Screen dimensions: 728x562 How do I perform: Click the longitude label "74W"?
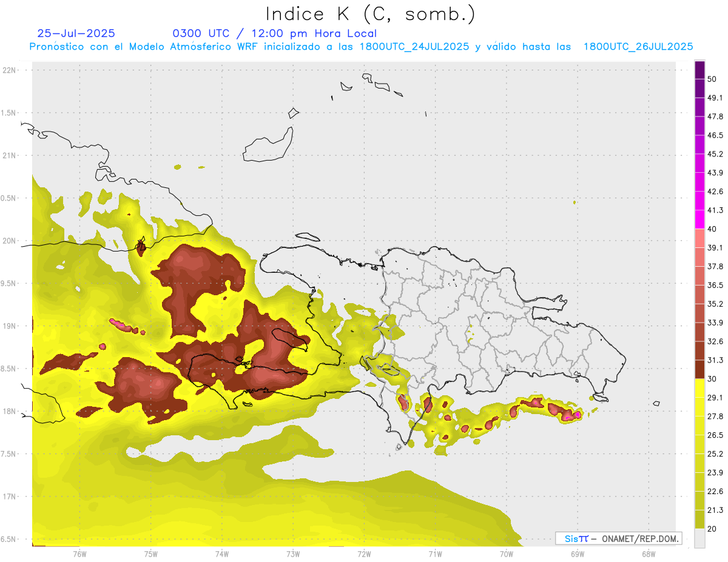(x=221, y=555)
